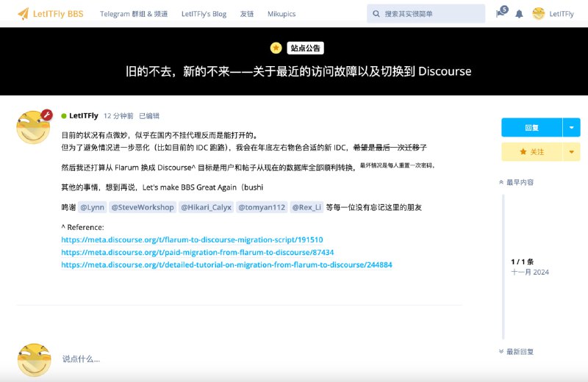Image resolution: width=588 pixels, height=382 pixels.
Task: Open LetITFly's Blog nav link
Action: [x=204, y=14]
